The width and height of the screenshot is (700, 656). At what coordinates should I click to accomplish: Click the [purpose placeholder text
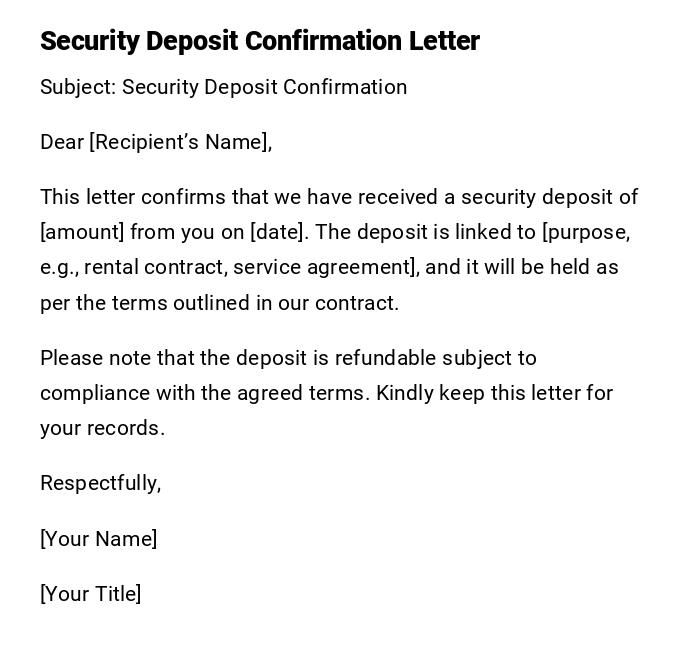point(585,232)
